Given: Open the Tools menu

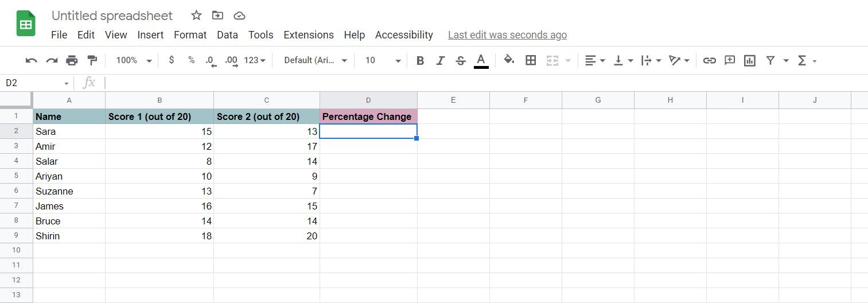Looking at the screenshot, I should click(x=260, y=35).
